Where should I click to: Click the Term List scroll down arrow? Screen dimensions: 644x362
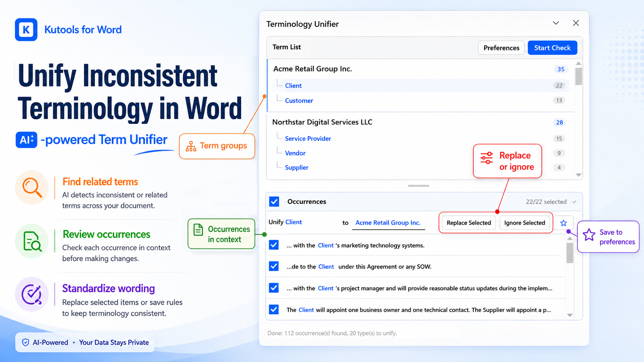pyautogui.click(x=579, y=175)
